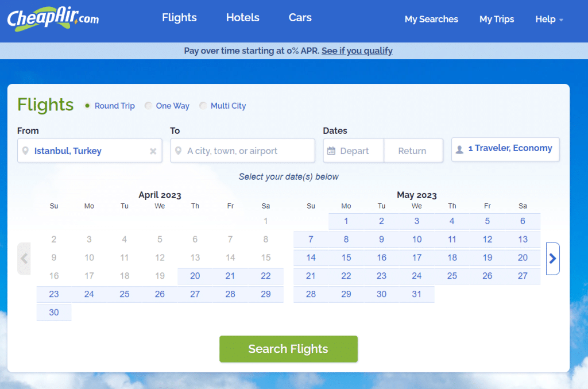Select May 4 in the calendar

point(452,221)
